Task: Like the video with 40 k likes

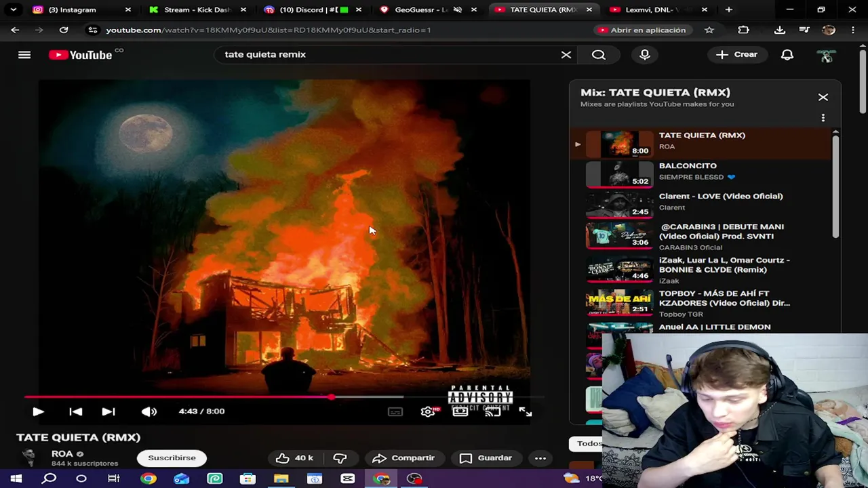Action: [294, 458]
